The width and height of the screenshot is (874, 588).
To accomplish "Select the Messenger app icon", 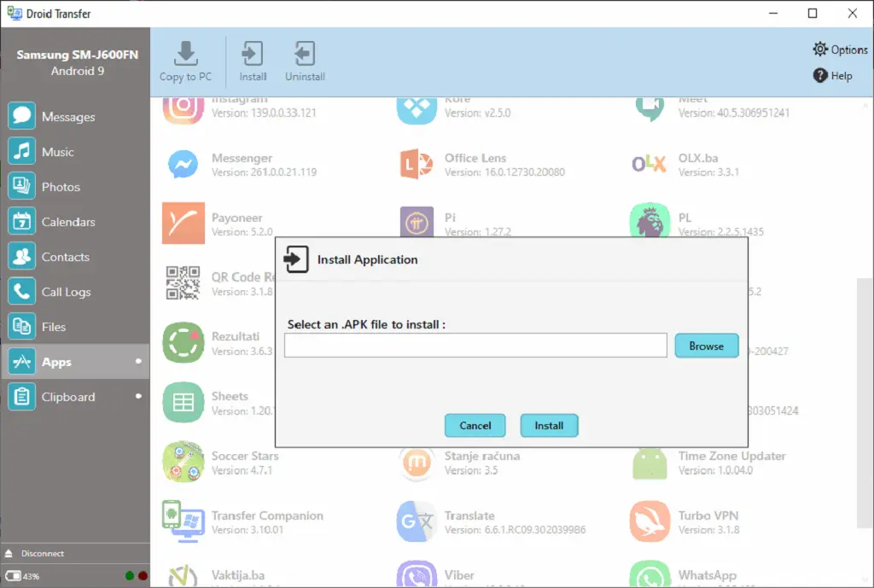I will (184, 165).
